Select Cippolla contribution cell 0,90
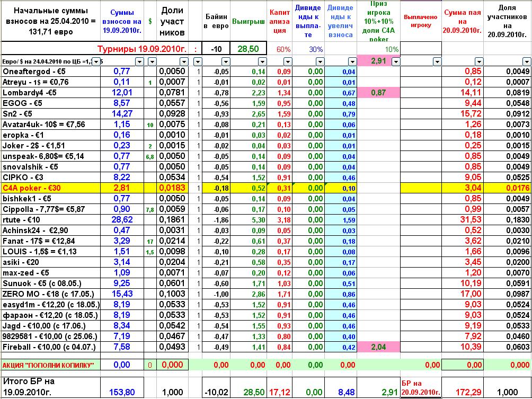 click(x=123, y=209)
